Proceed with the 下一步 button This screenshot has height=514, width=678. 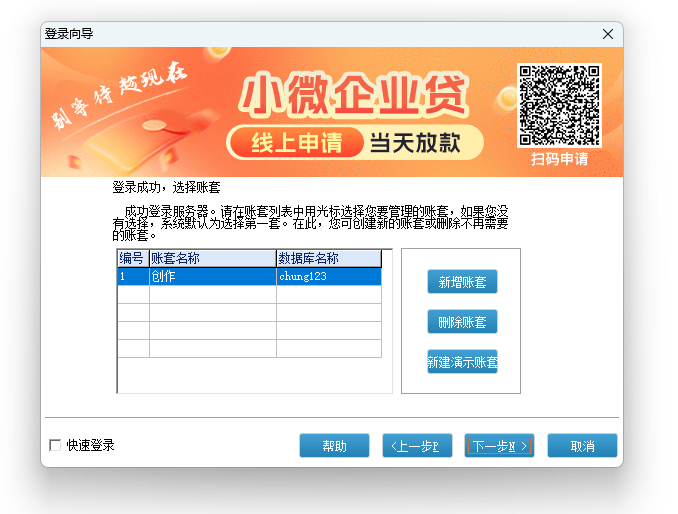click(499, 446)
